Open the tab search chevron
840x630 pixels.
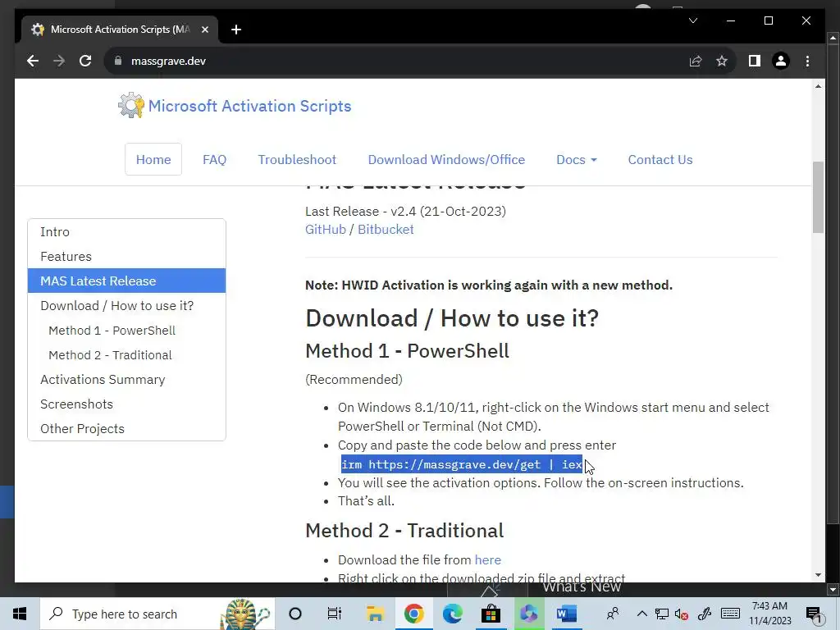692,21
